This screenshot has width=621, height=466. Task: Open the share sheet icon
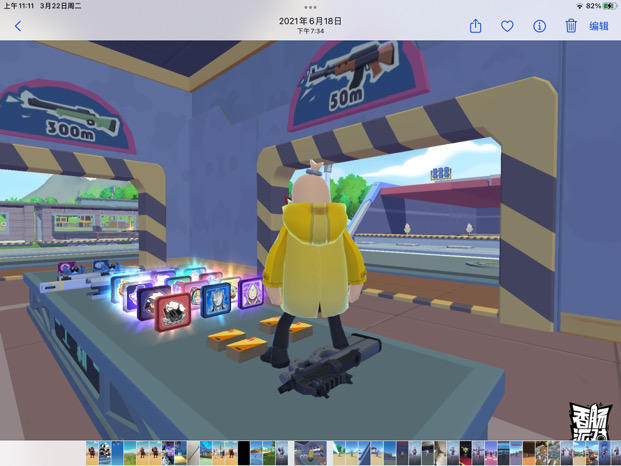coord(475,26)
